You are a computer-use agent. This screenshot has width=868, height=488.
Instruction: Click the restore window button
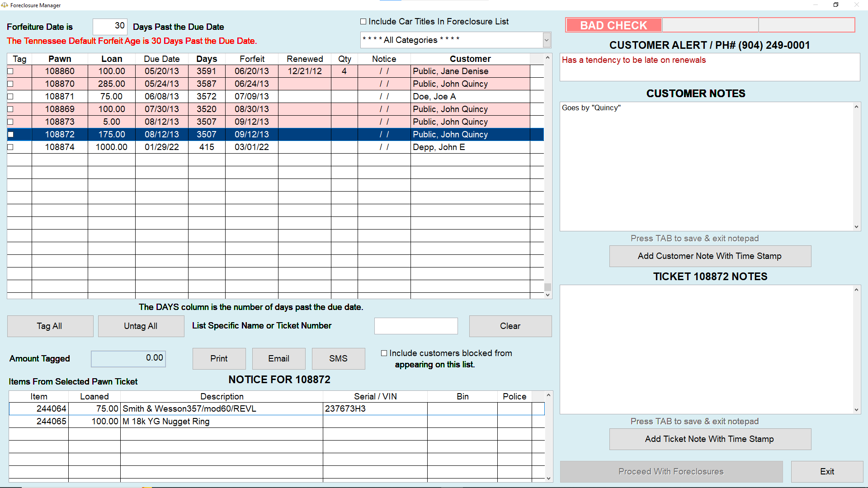(836, 5)
